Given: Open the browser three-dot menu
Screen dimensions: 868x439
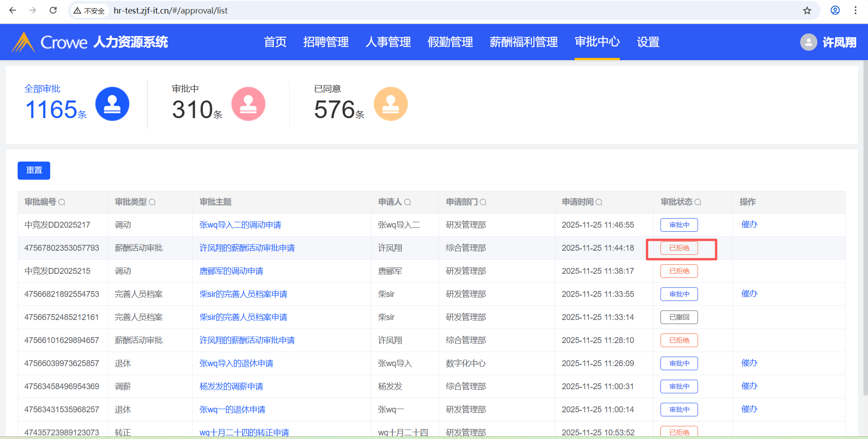Looking at the screenshot, I should 855,10.
